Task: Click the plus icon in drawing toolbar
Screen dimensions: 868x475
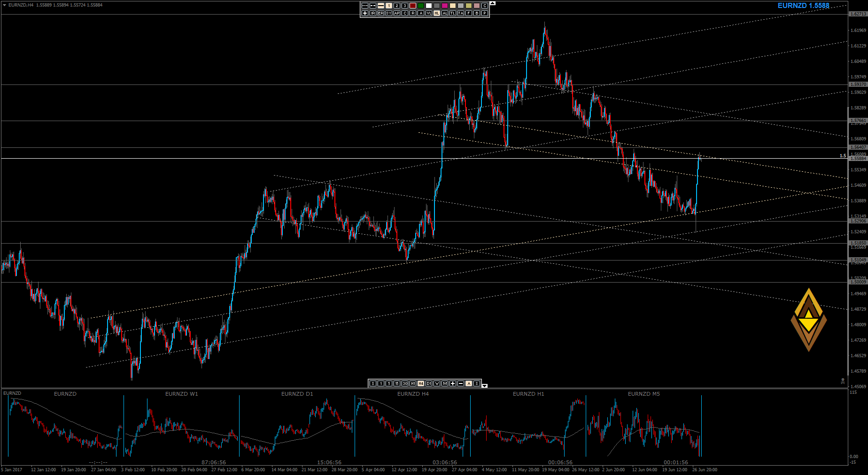Action: 365,13
